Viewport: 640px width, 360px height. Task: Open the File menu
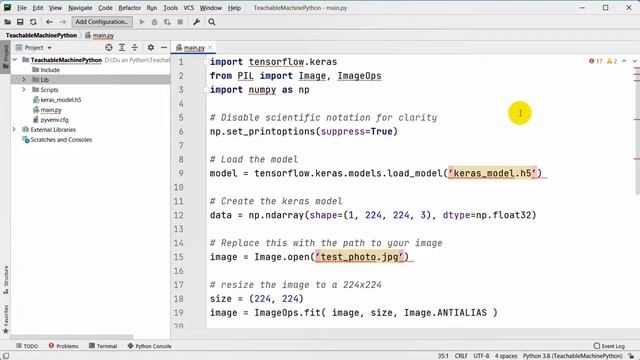click(22, 8)
